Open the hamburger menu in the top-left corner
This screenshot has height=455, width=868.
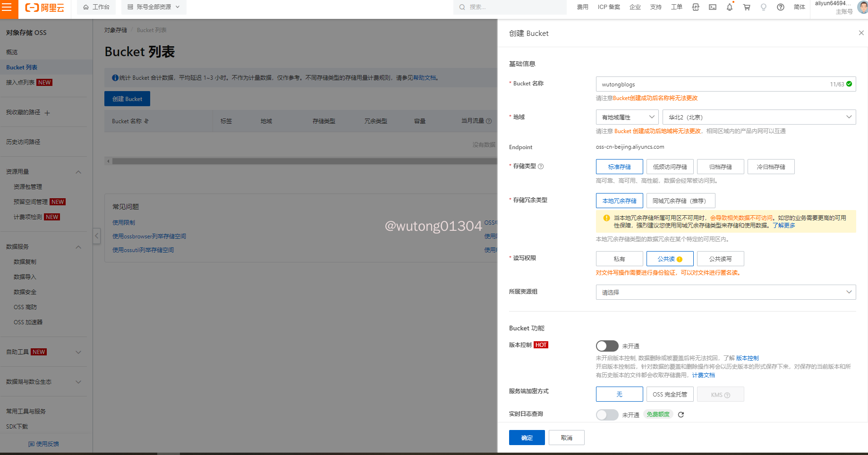pos(7,8)
